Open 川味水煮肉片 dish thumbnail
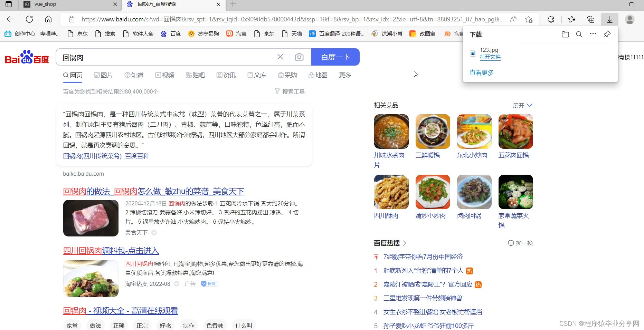The width and height of the screenshot is (644, 330). 391,132
